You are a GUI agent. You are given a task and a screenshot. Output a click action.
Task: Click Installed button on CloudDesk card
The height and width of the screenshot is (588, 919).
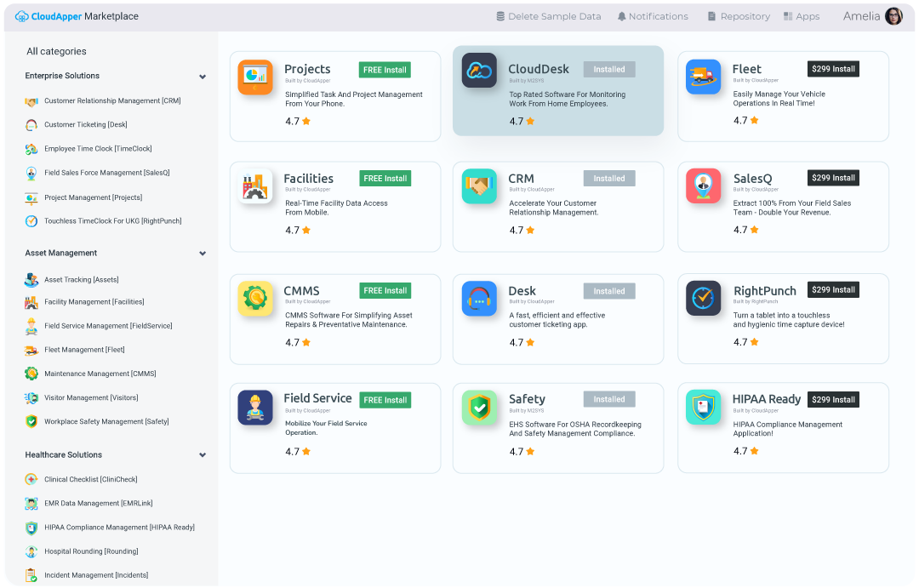pyautogui.click(x=609, y=69)
